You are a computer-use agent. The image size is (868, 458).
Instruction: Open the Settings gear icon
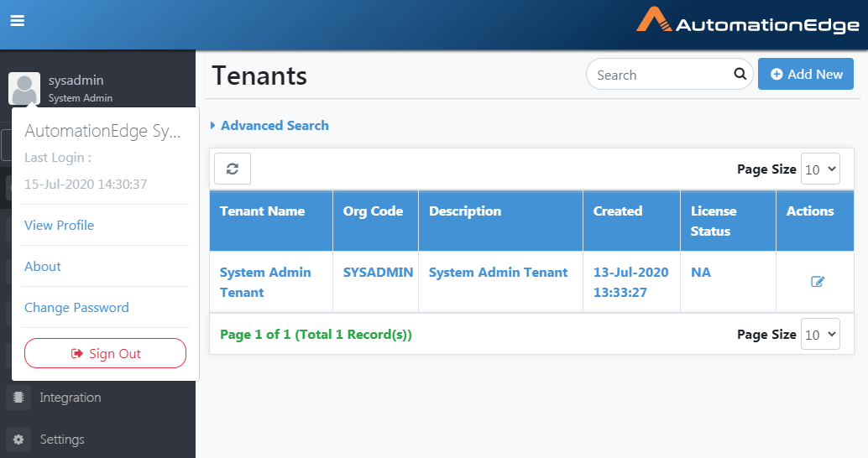(18, 440)
